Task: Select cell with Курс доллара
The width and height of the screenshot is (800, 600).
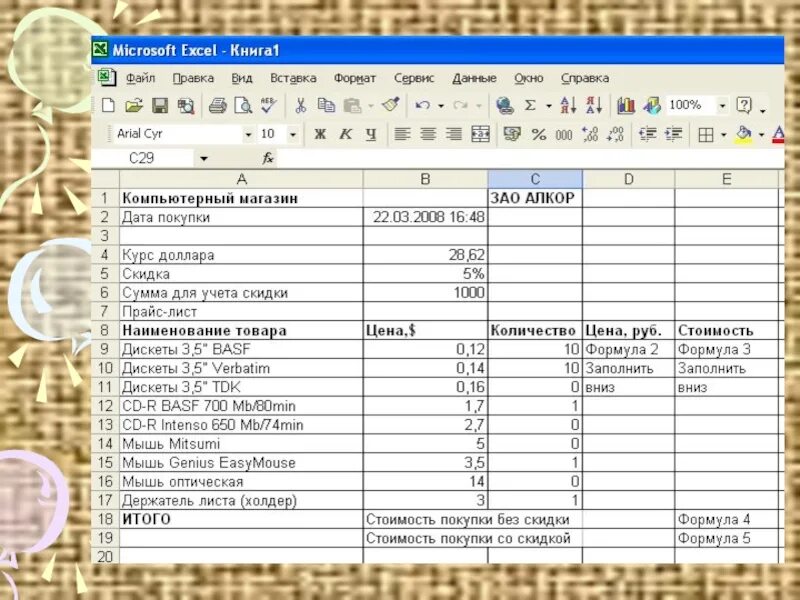Action: coord(241,255)
